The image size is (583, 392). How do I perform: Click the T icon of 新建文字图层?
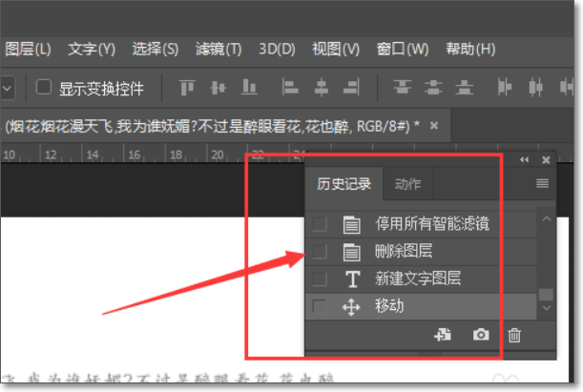352,279
